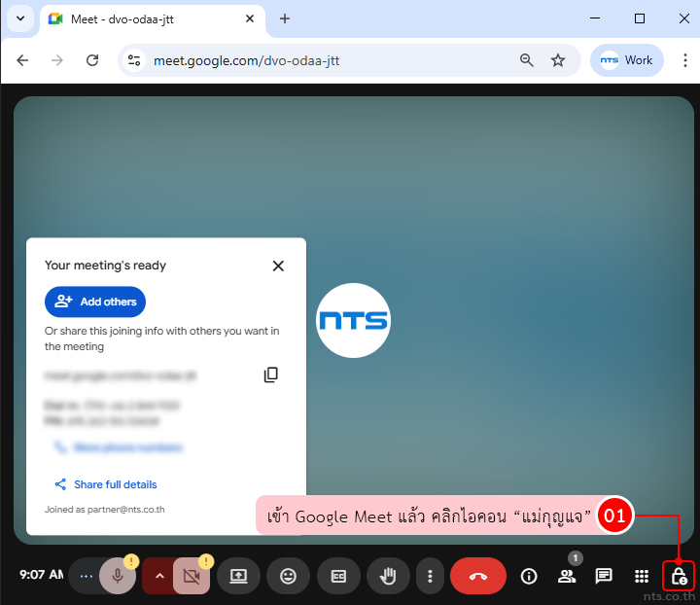Open the in-call chat icon

tap(604, 576)
